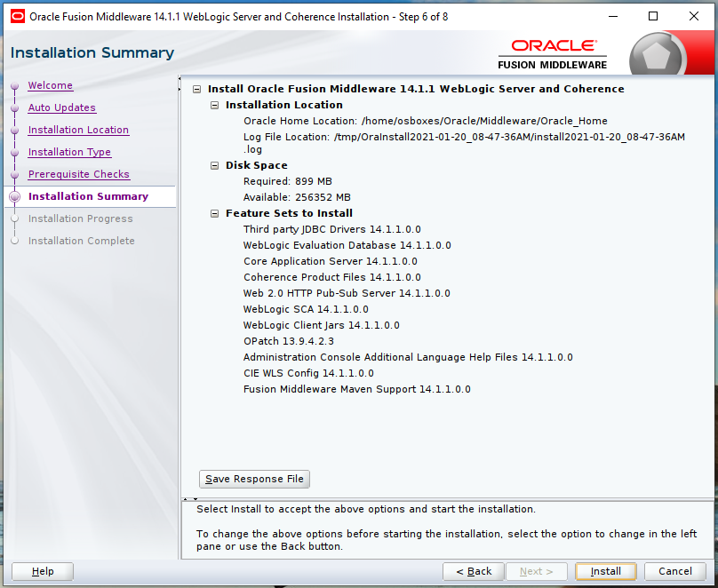The width and height of the screenshot is (718, 588).
Task: Click the pentagon emblem in the header
Action: 657,56
